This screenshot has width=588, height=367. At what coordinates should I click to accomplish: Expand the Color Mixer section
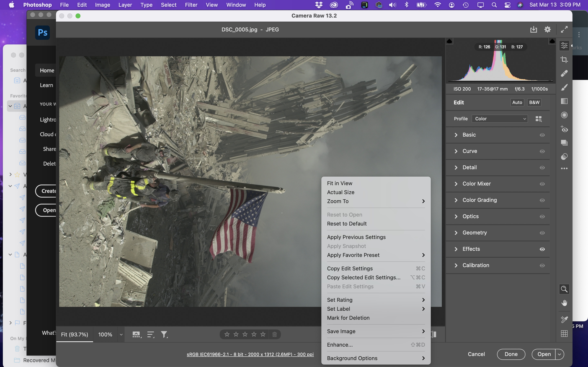pos(476,184)
